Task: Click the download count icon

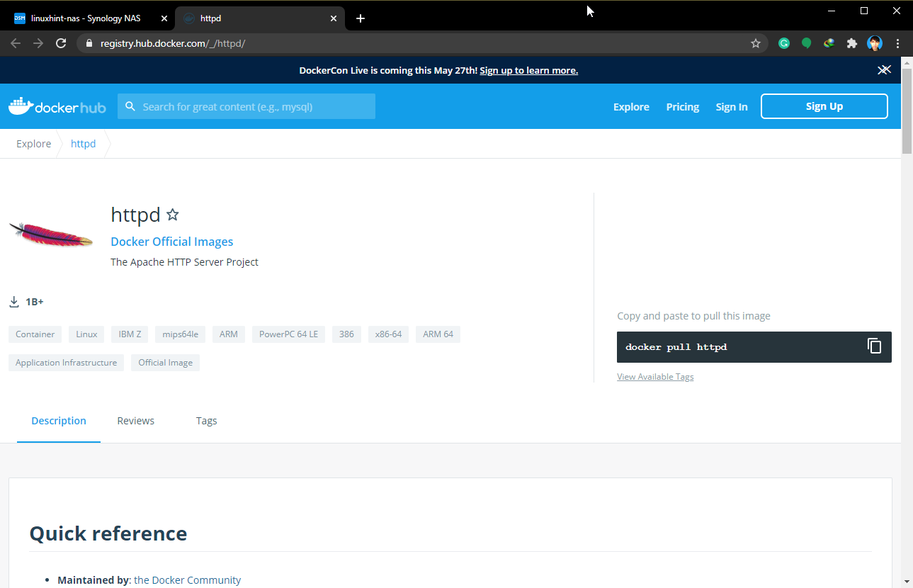Action: click(x=14, y=302)
